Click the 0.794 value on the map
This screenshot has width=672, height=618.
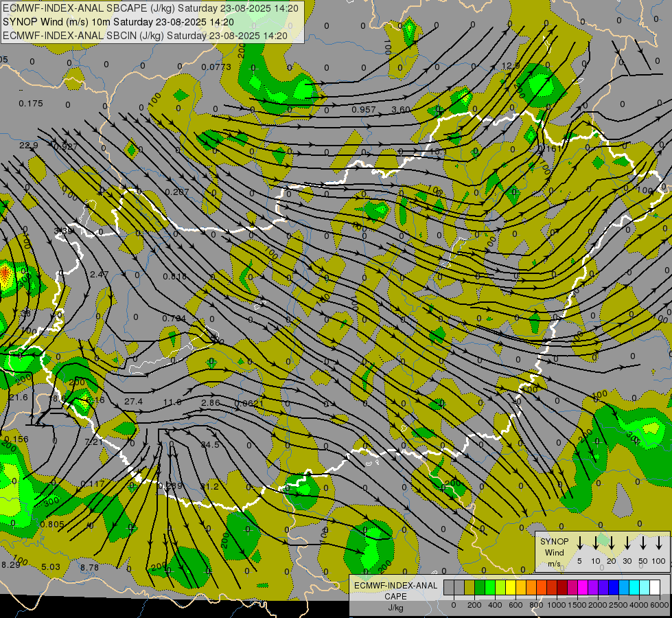(174, 318)
